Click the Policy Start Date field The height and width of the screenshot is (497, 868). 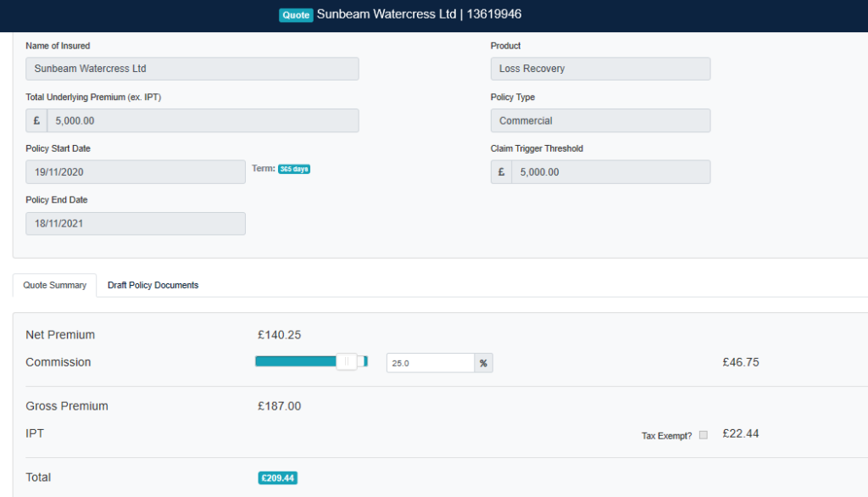click(x=136, y=172)
